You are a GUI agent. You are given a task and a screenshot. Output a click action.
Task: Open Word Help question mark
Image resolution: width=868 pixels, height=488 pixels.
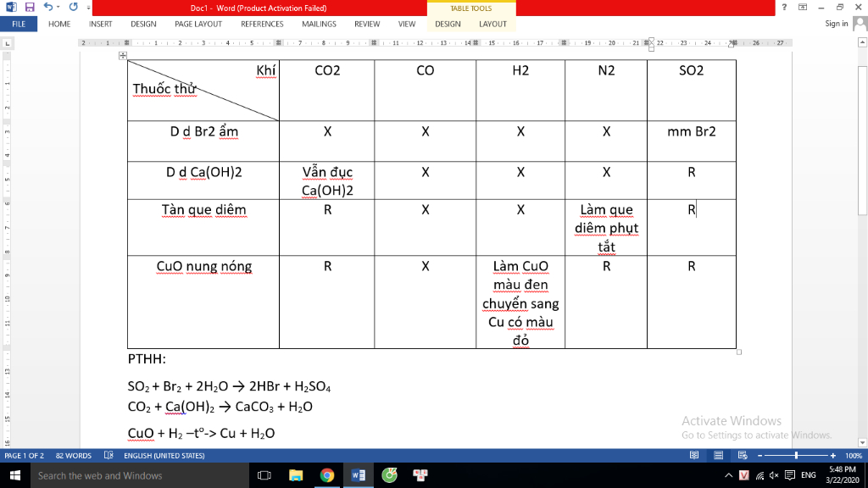tap(784, 7)
